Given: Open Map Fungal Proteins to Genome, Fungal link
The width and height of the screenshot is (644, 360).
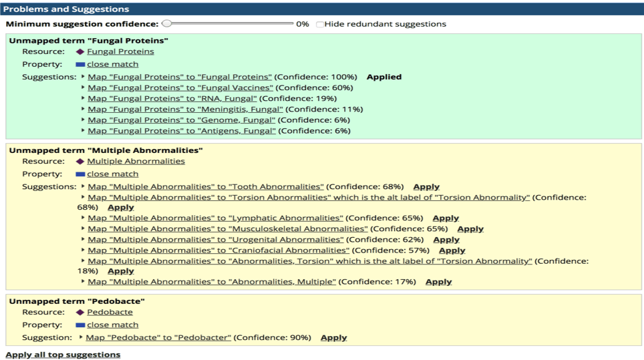Looking at the screenshot, I should point(182,120).
